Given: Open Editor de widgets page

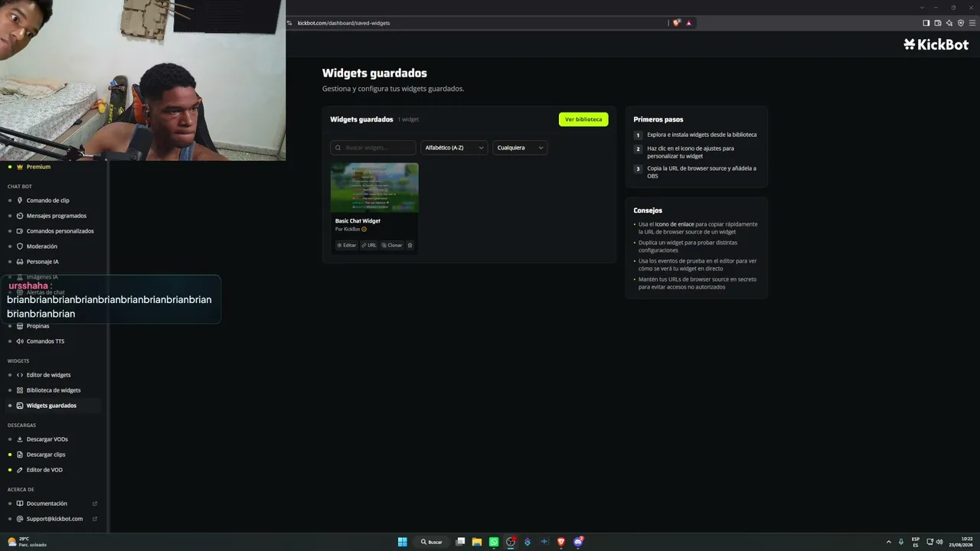Looking at the screenshot, I should (x=52, y=375).
